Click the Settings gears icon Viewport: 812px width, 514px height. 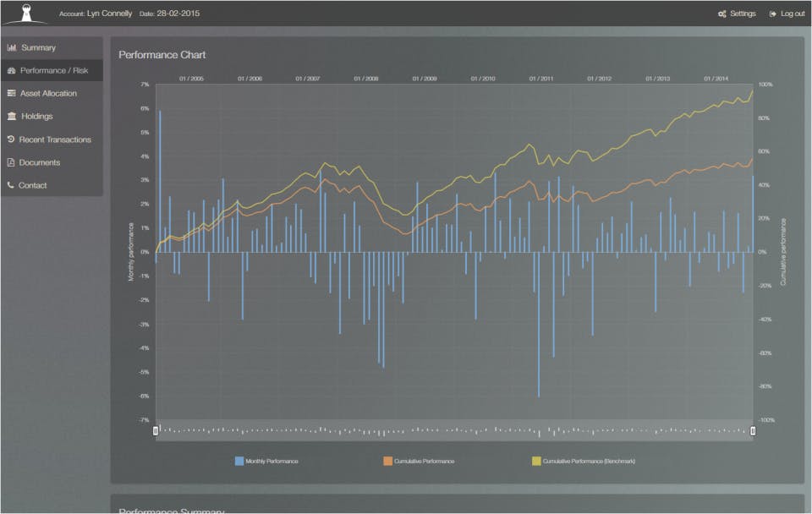coord(721,14)
